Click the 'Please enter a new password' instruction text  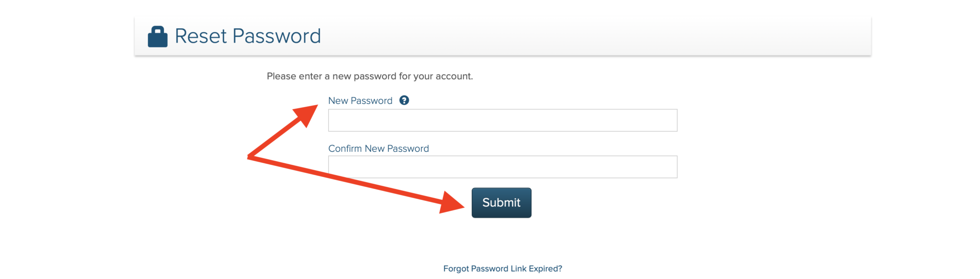(369, 76)
